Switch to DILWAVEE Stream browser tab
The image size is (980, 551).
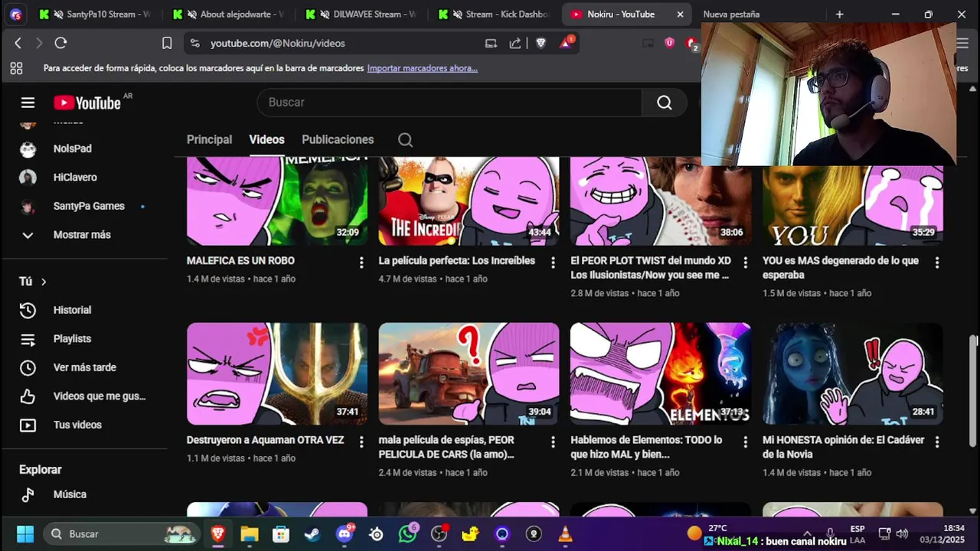tap(362, 14)
